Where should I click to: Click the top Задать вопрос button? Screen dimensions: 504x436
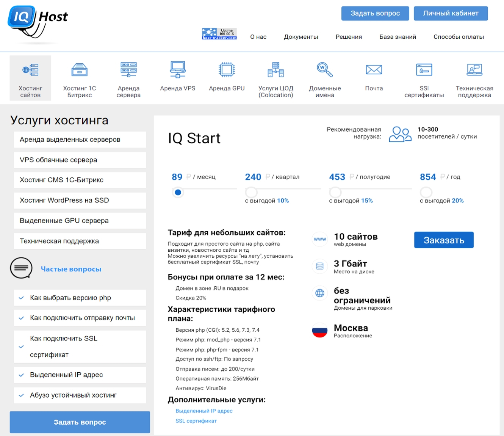[x=375, y=13]
